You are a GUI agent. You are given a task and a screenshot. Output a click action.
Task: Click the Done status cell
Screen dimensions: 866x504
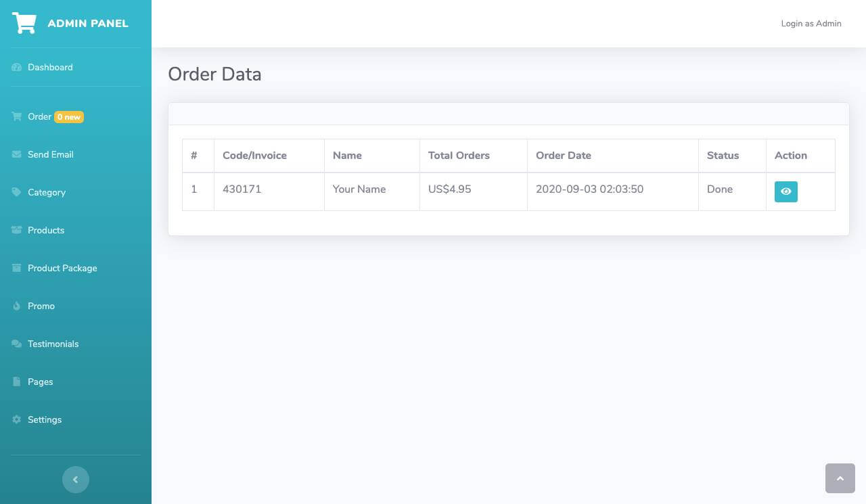click(x=732, y=191)
